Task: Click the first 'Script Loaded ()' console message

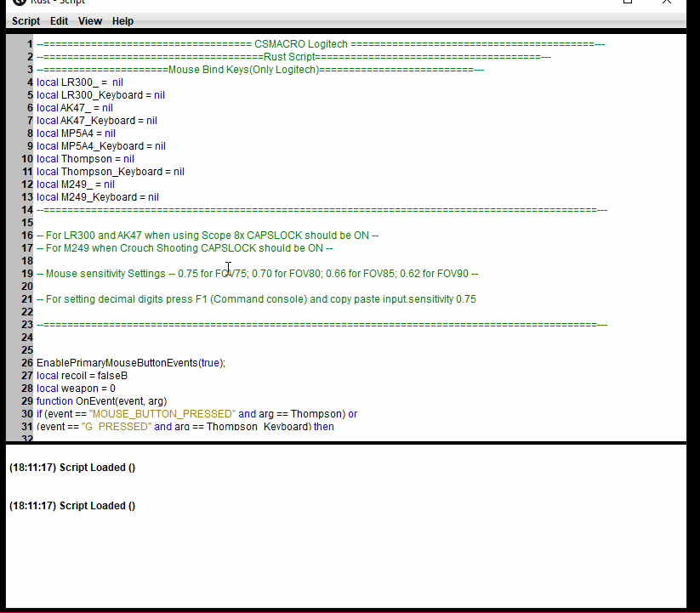Action: [72, 468]
